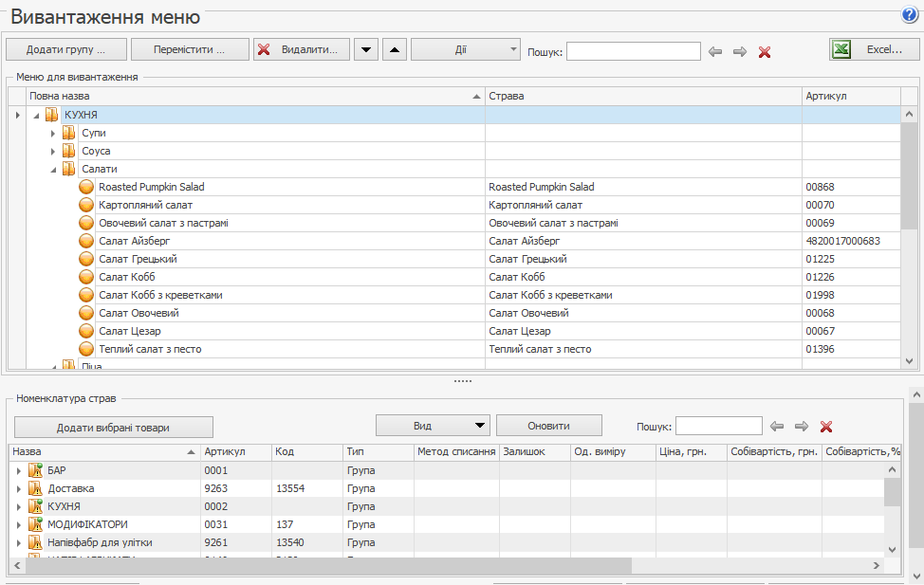Export menu using the Excel button
The image size is (924, 585).
pyautogui.click(x=873, y=49)
